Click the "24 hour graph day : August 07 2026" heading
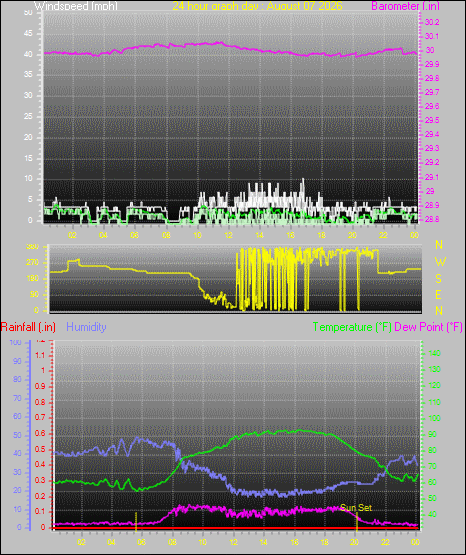This screenshot has width=466, height=555. click(257, 6)
